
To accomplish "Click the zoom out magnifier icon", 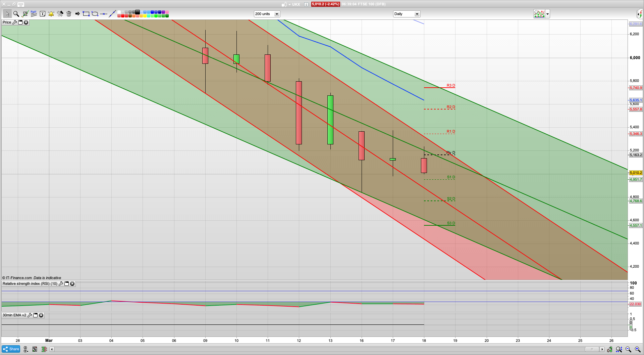I will pyautogui.click(x=628, y=349).
